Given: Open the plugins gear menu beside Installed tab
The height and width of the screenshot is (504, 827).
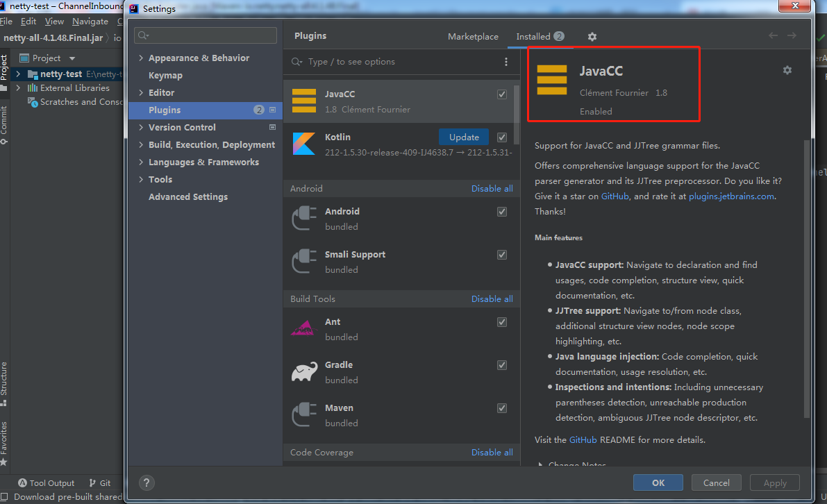Looking at the screenshot, I should tap(592, 36).
